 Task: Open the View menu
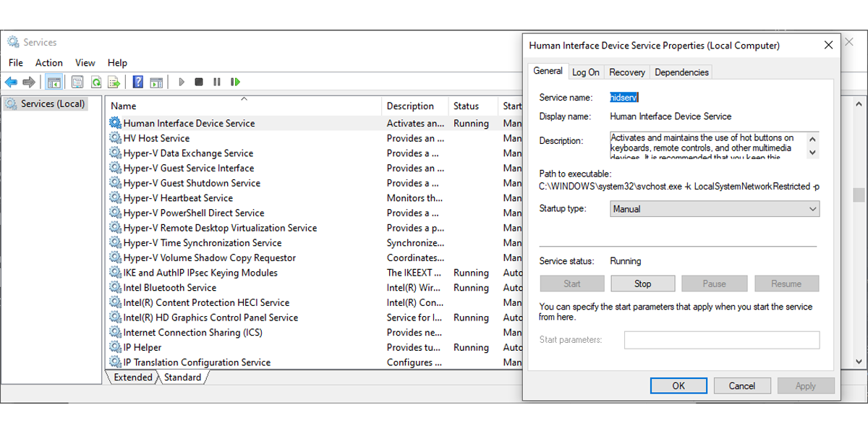click(x=85, y=63)
